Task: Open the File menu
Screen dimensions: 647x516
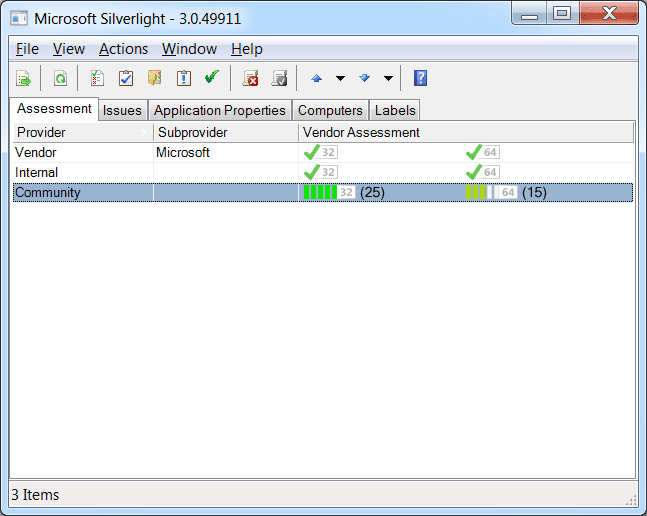Action: pyautogui.click(x=27, y=49)
